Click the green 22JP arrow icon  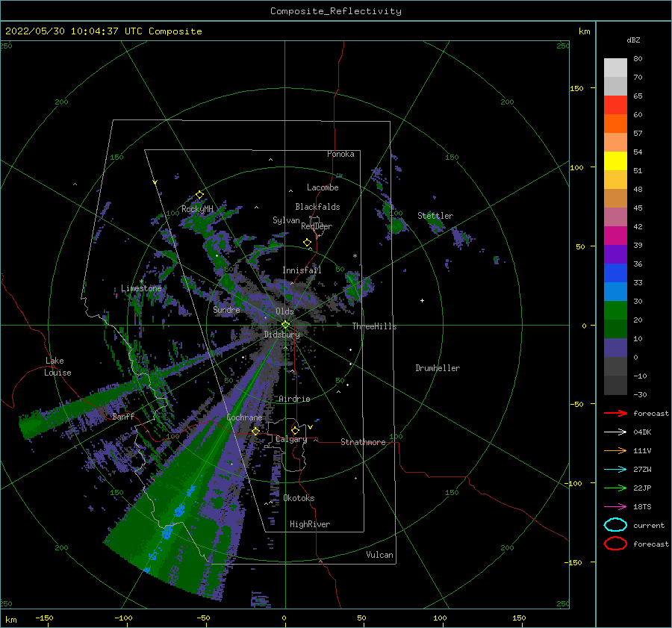615,488
